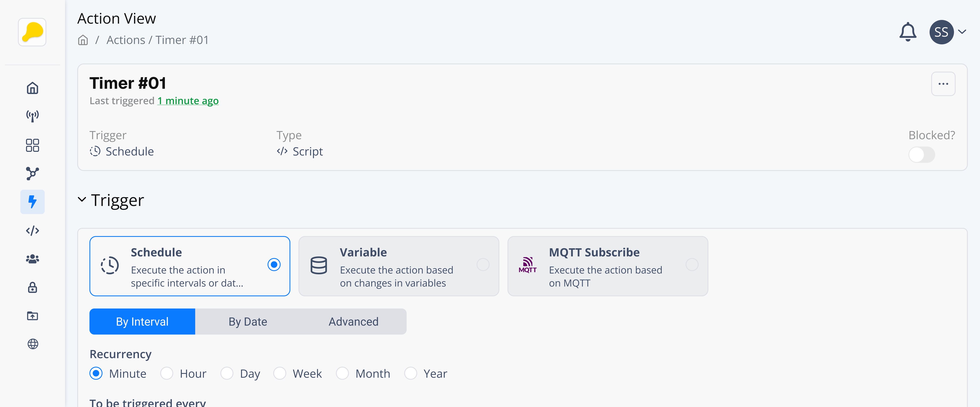980x407 pixels.
Task: Open the three-dots options menu
Action: tap(943, 84)
